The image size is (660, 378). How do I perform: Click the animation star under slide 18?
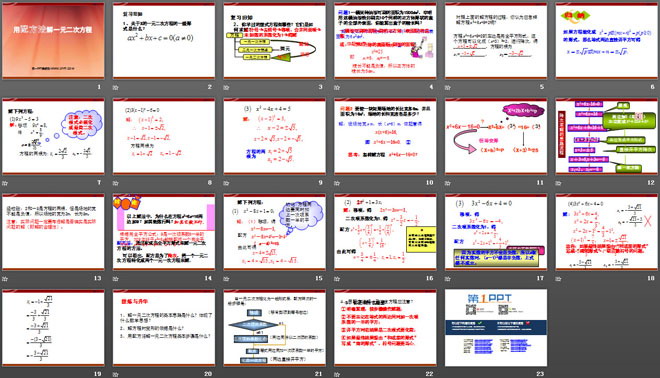coord(558,279)
